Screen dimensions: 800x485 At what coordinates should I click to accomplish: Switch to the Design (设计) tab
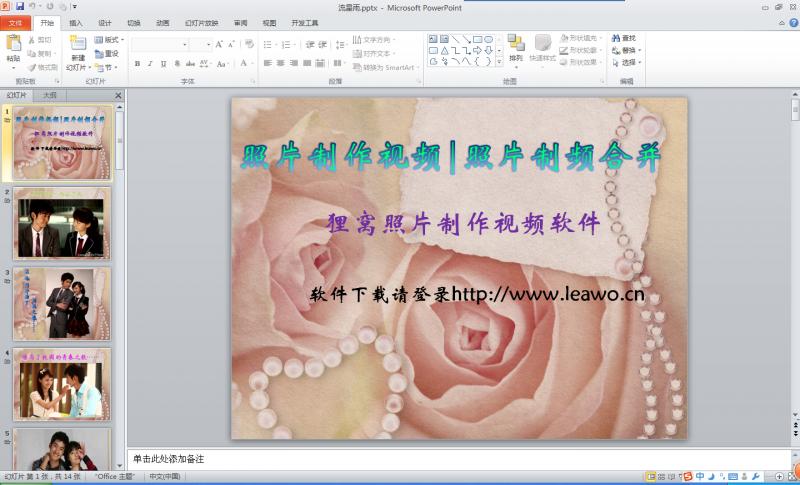(105, 23)
